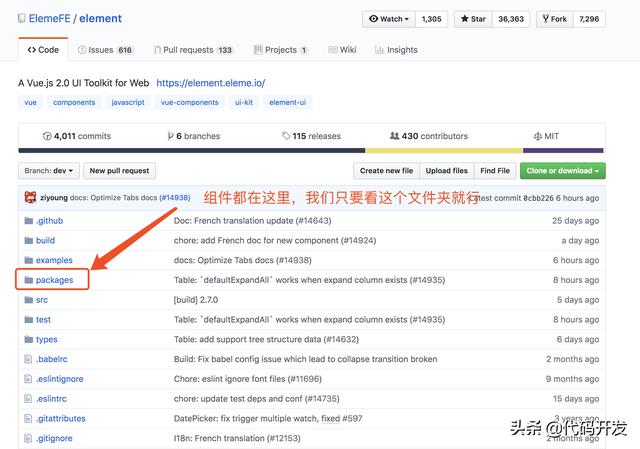View the 36,363 stargazers count
The image size is (640, 449).
[x=511, y=19]
